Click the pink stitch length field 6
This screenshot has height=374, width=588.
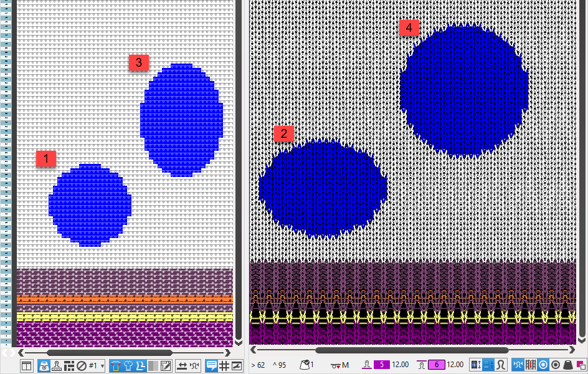pos(436,365)
